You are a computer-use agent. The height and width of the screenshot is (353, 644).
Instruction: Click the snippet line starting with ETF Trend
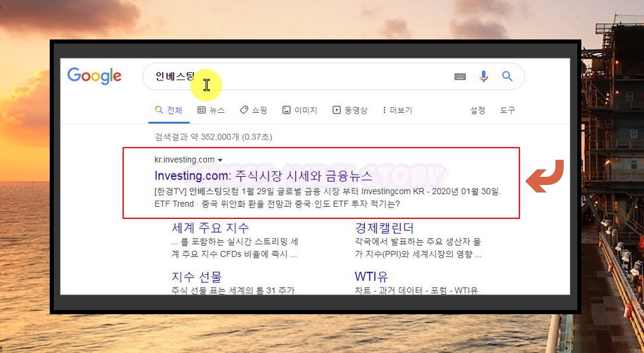click(277, 203)
